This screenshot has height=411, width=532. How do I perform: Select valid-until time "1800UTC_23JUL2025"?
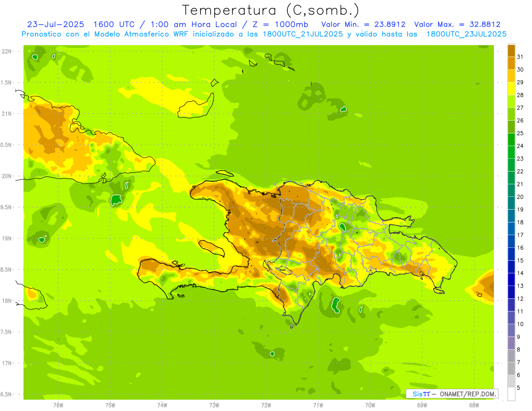pos(466,34)
